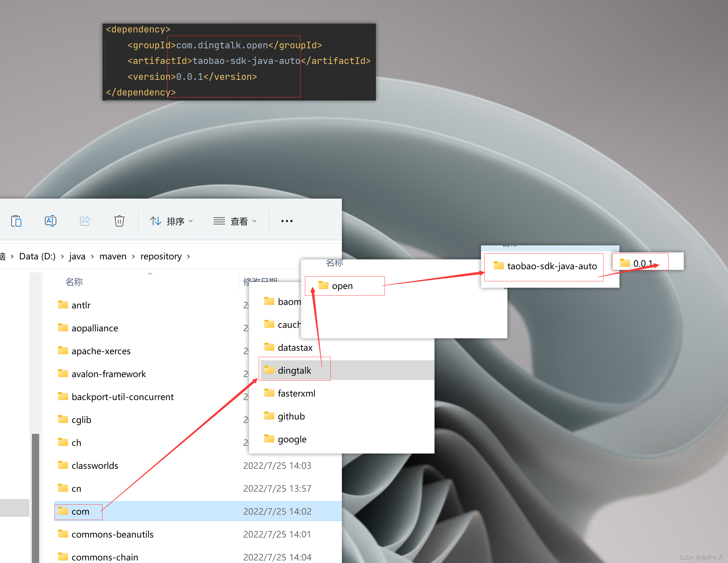Select the fasterxml folder
Viewport: 728px width, 563px height.
coord(296,393)
